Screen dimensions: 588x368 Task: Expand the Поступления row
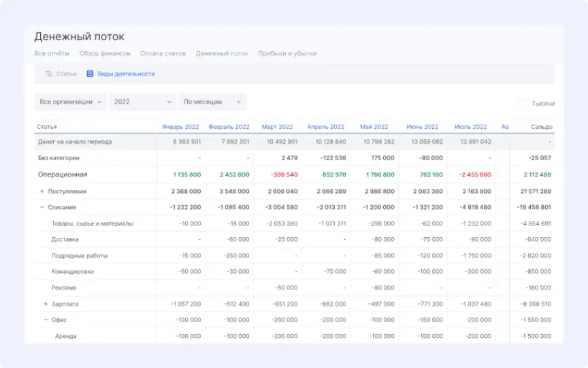click(42, 191)
